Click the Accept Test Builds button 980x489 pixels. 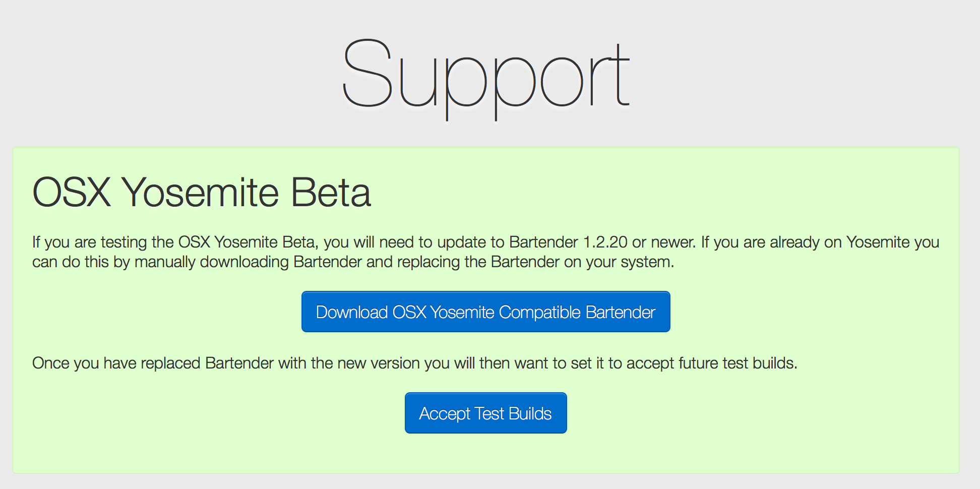(485, 413)
